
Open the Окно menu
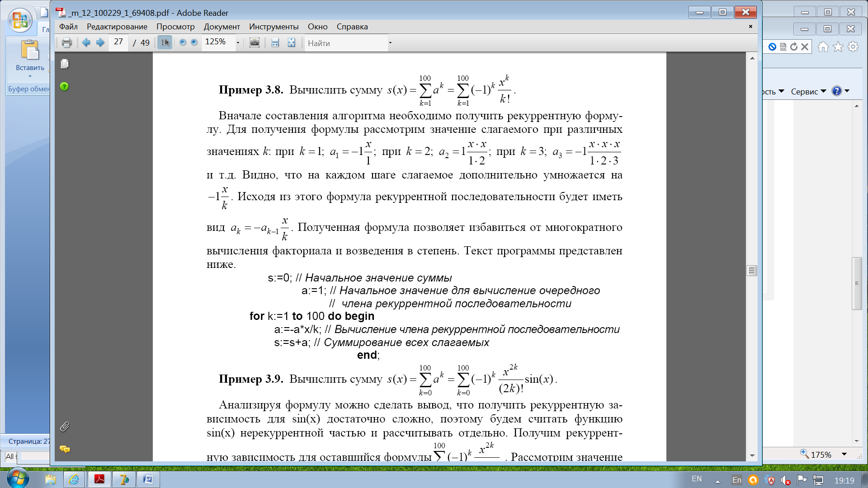pos(318,27)
